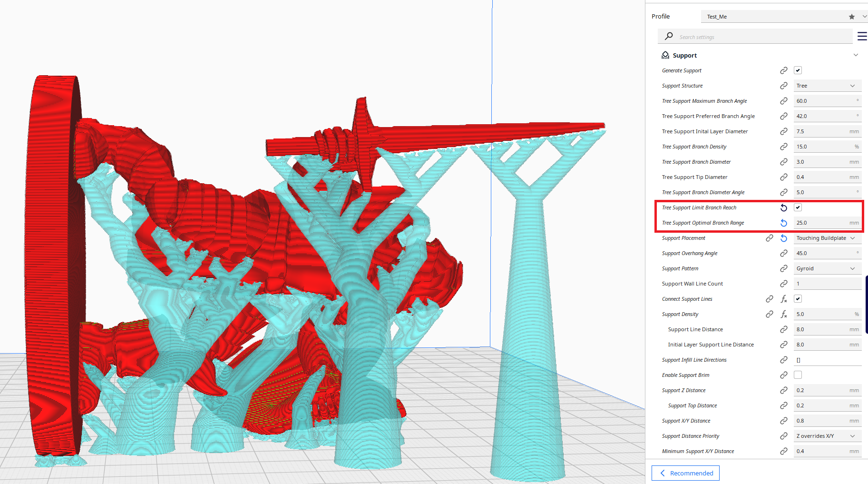Click link icon beside Support Infill Line Directions
Viewport: 868px width, 484px height.
click(x=783, y=360)
